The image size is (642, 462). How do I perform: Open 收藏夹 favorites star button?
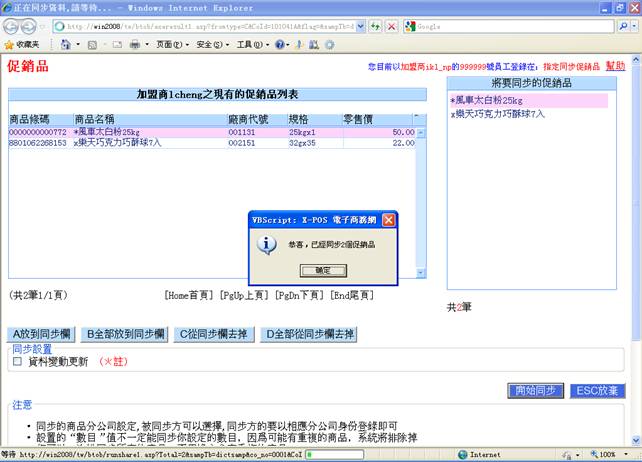pyautogui.click(x=22, y=45)
